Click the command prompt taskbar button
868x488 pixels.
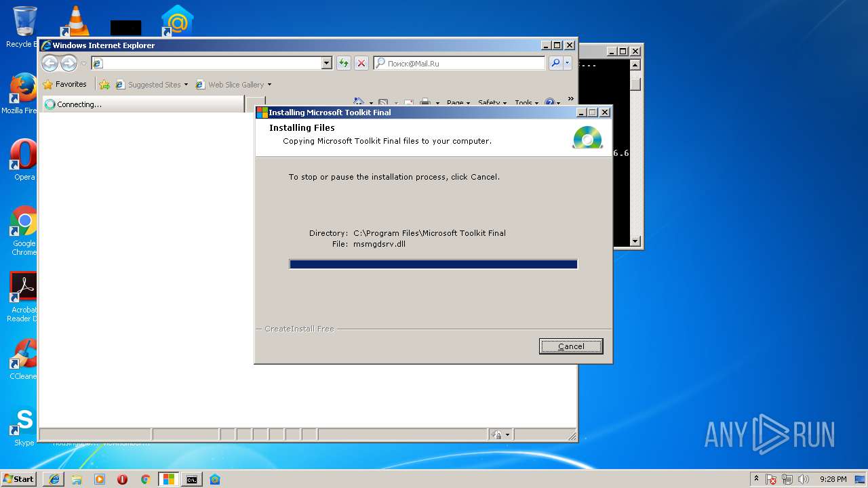192,479
